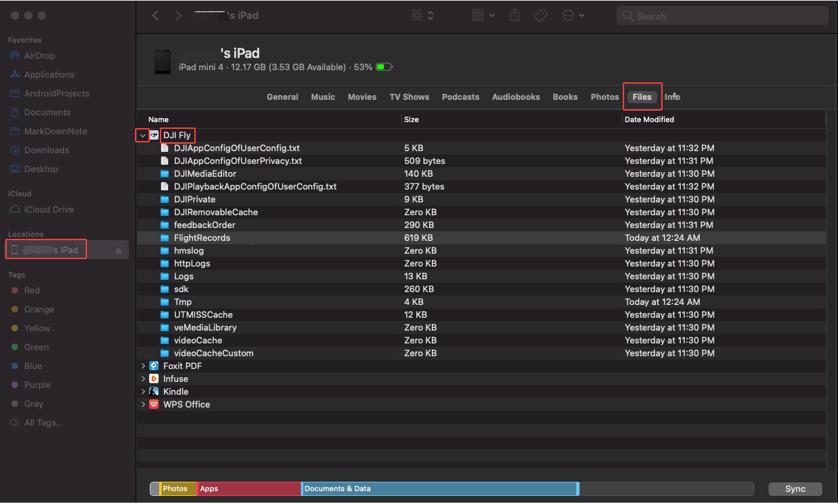The height and width of the screenshot is (504, 838).
Task: Click the Sync button
Action: point(795,488)
